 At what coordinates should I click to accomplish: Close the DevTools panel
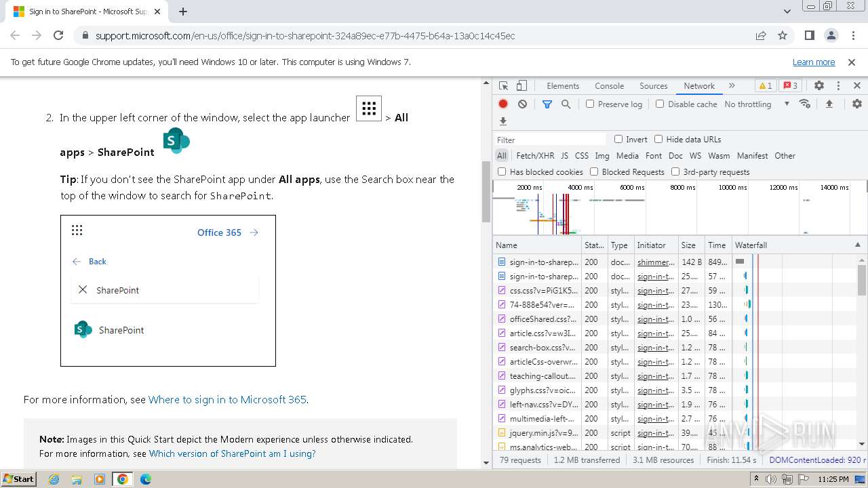pos(857,85)
